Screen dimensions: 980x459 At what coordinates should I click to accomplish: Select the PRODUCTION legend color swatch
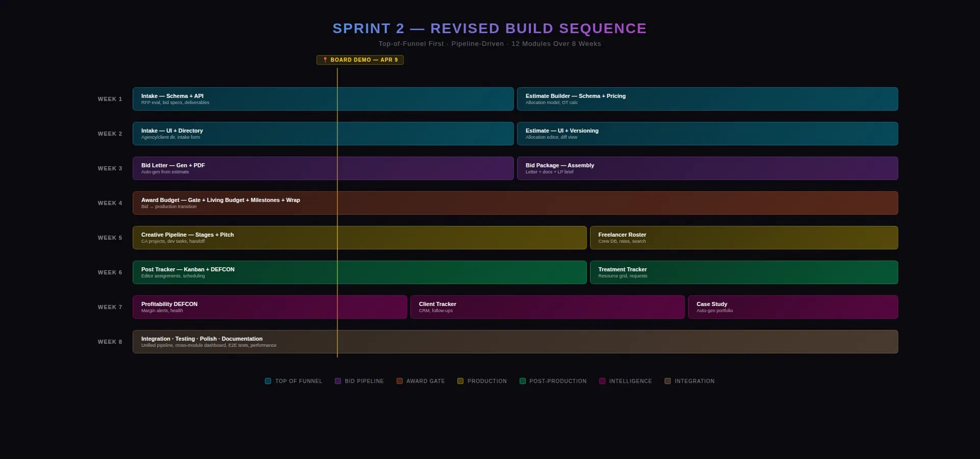[460, 381]
